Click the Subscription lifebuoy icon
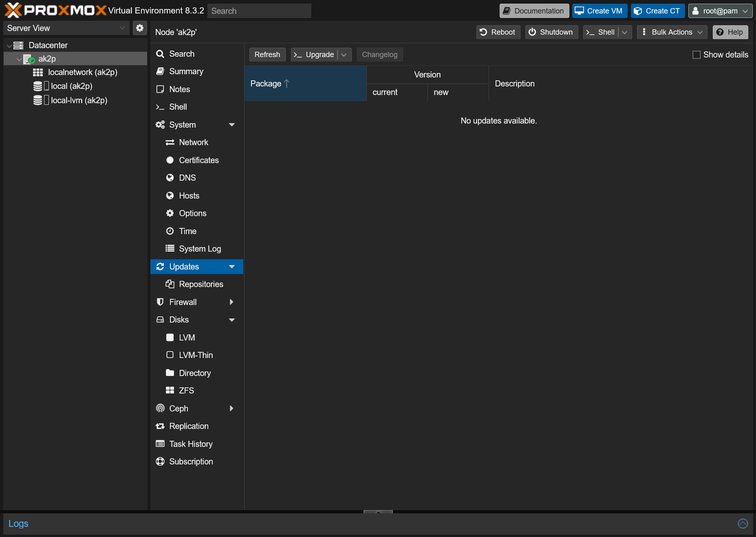Image resolution: width=756 pixels, height=537 pixels. click(x=160, y=462)
